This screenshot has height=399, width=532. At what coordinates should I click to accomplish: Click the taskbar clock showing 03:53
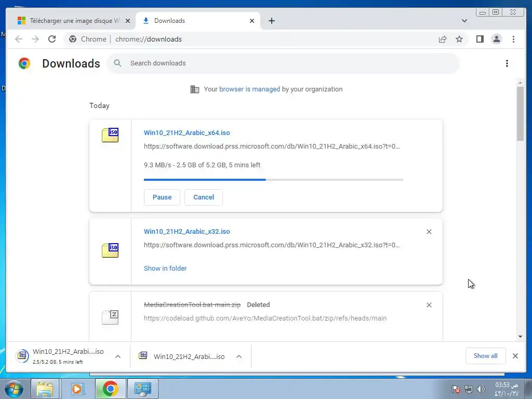pyautogui.click(x=507, y=389)
